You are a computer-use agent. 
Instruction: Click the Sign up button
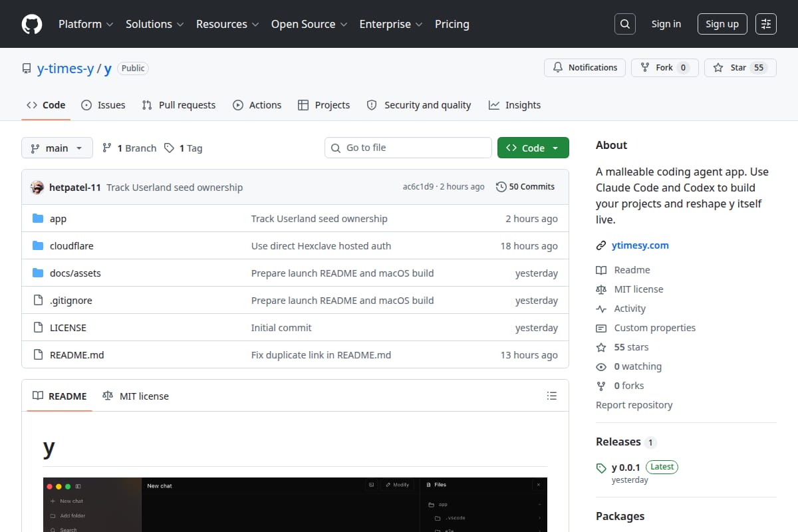click(x=722, y=24)
